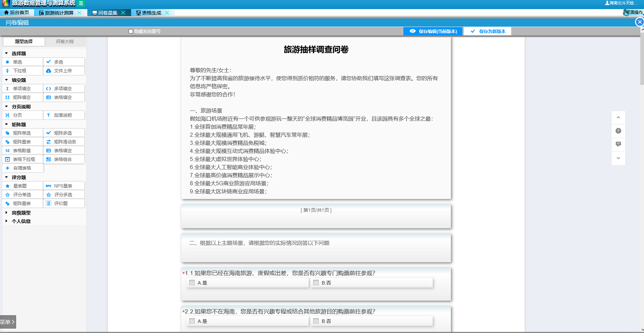
Task: Insert a 自增表格 auto-increment table
Action: 22,167
